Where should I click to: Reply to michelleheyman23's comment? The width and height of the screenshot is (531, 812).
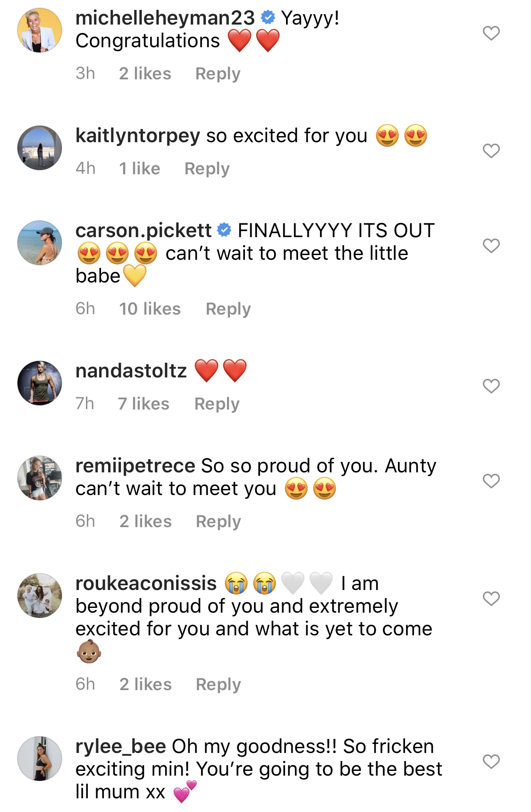tap(218, 74)
